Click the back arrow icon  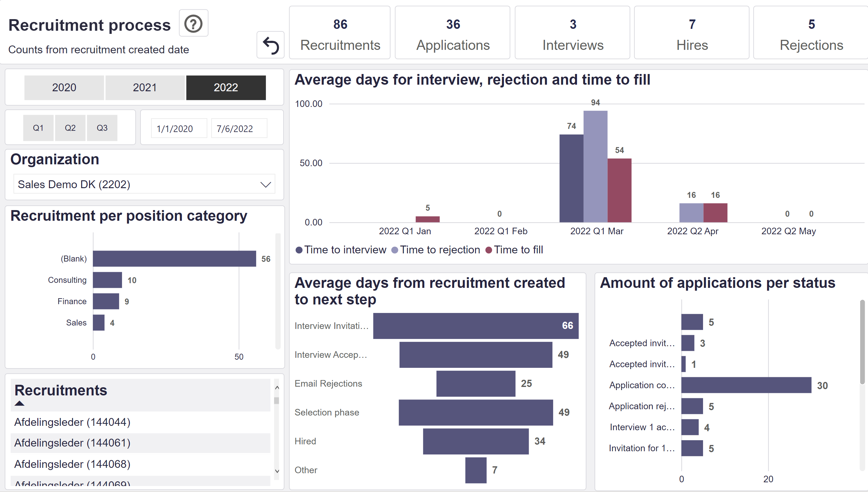pos(271,45)
